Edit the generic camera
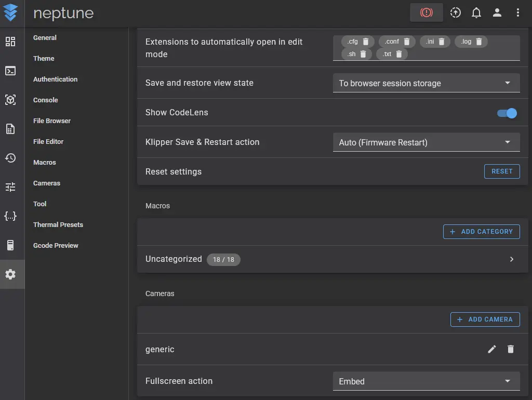The height and width of the screenshot is (400, 532). click(x=491, y=349)
